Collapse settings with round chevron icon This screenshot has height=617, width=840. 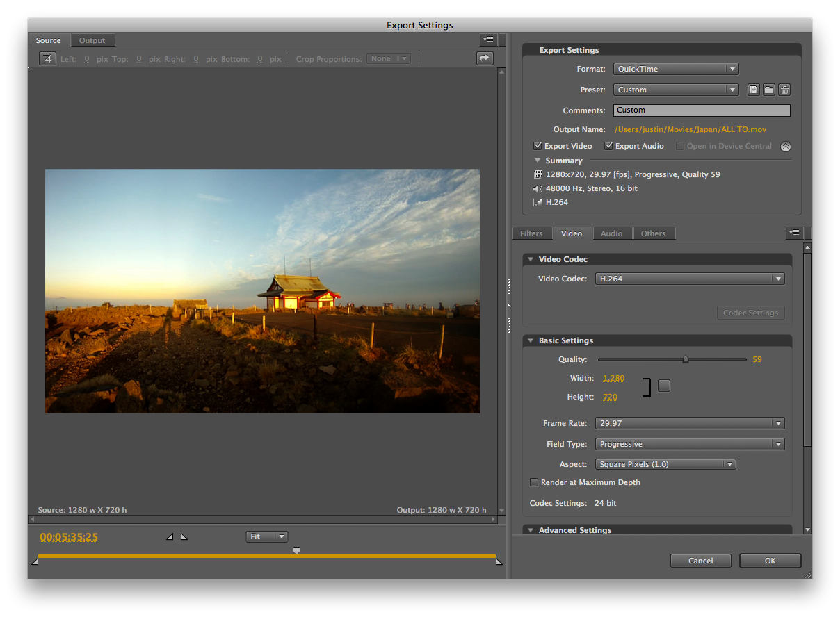pos(786,147)
